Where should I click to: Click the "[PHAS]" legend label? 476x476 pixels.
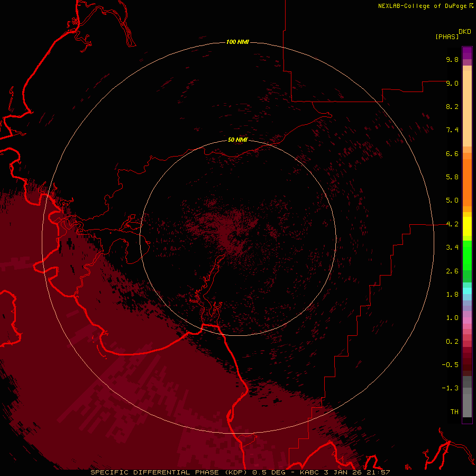coord(447,36)
